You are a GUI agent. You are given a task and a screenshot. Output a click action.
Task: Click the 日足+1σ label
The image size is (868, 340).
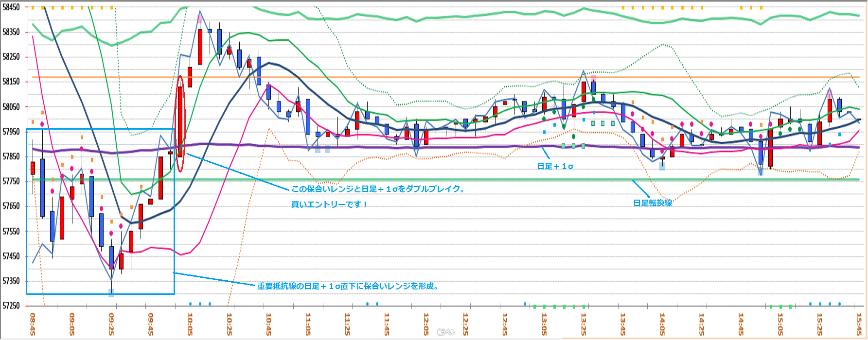coord(555,166)
